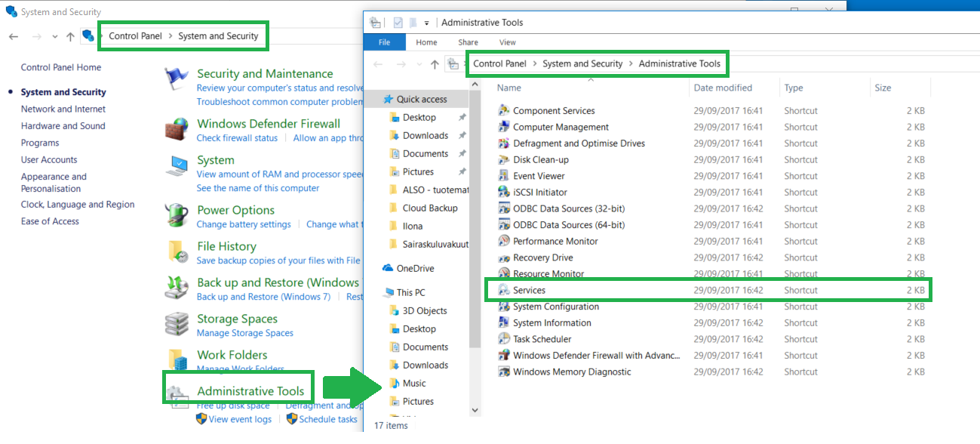Click View event logs link
Screen dimensions: 980x444
(x=240, y=419)
